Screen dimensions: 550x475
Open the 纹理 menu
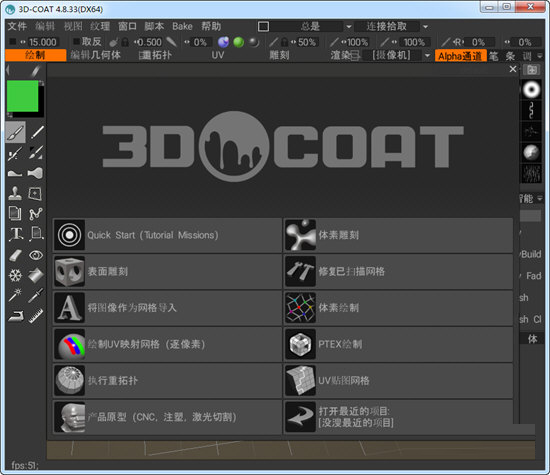pos(100,26)
